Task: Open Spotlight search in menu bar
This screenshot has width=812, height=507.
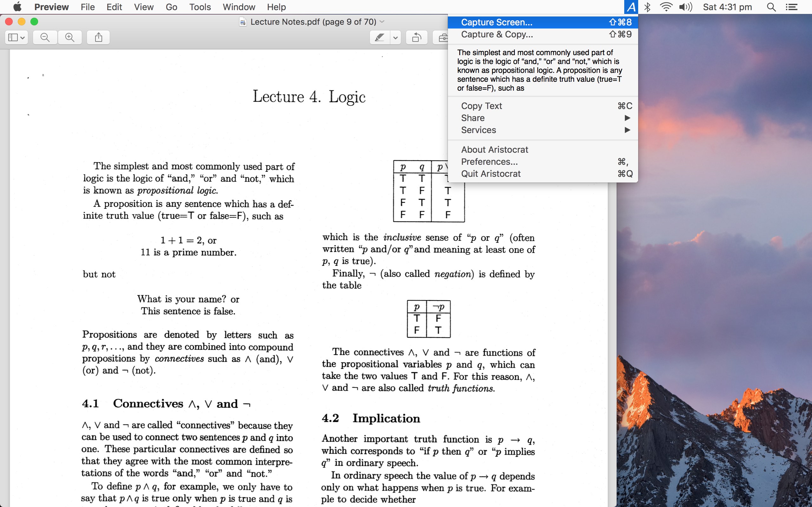Action: click(x=771, y=7)
